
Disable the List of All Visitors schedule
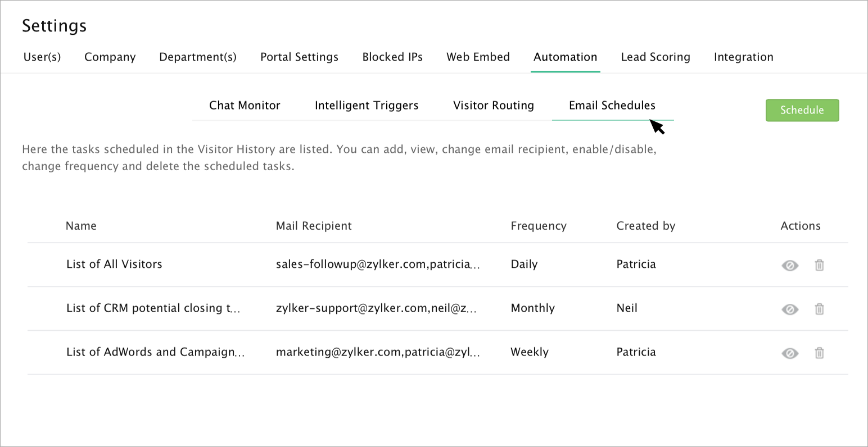pyautogui.click(x=790, y=265)
